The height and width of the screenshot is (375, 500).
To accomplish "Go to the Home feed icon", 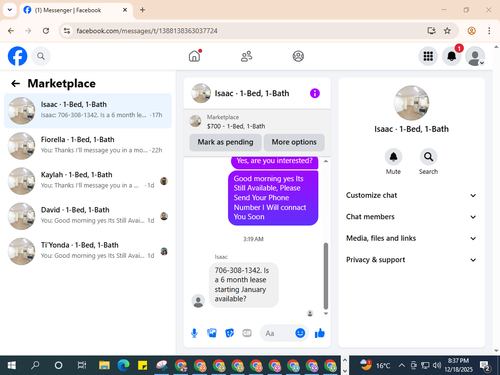I will point(195,56).
